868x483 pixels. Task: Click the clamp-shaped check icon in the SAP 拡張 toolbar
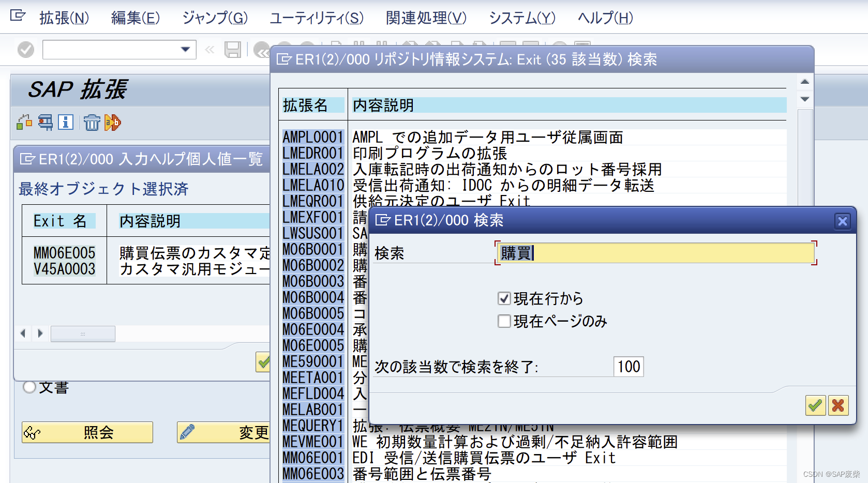46,123
